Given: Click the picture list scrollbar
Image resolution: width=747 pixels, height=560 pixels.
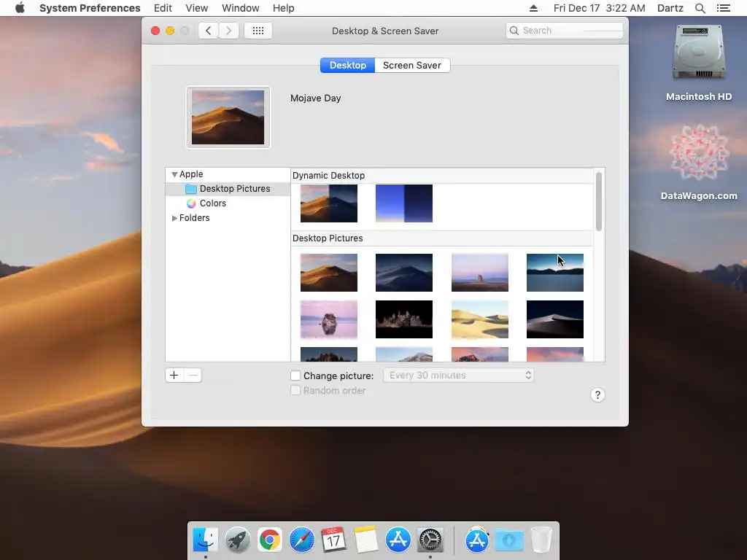Looking at the screenshot, I should coord(599,201).
